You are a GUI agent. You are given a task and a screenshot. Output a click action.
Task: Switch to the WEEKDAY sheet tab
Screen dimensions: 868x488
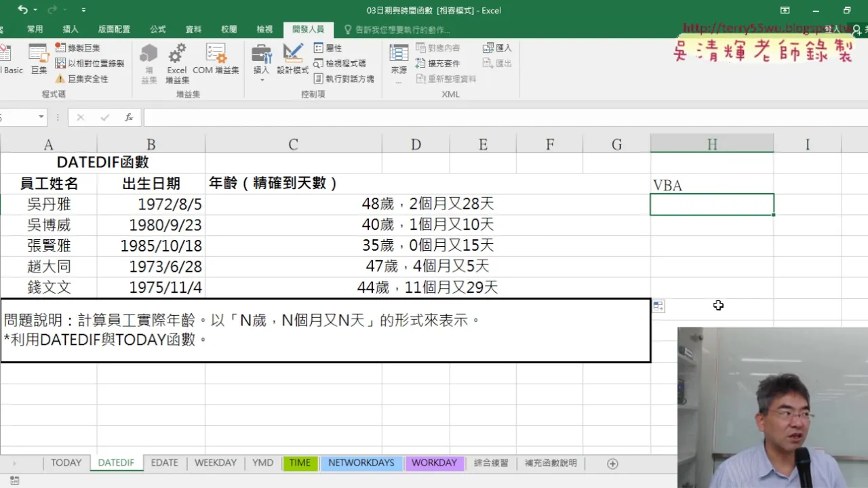pyautogui.click(x=216, y=463)
